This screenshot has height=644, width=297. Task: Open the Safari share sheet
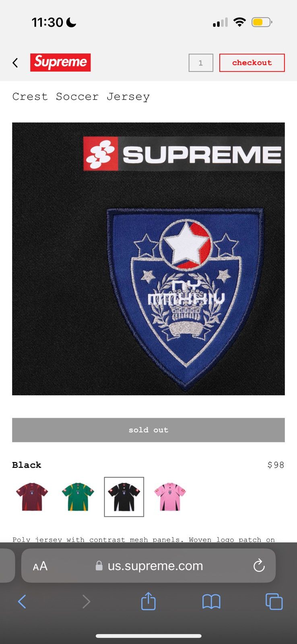148,601
